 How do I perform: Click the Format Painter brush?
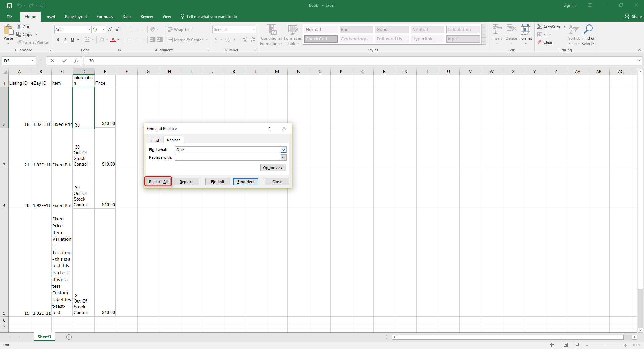(19, 42)
